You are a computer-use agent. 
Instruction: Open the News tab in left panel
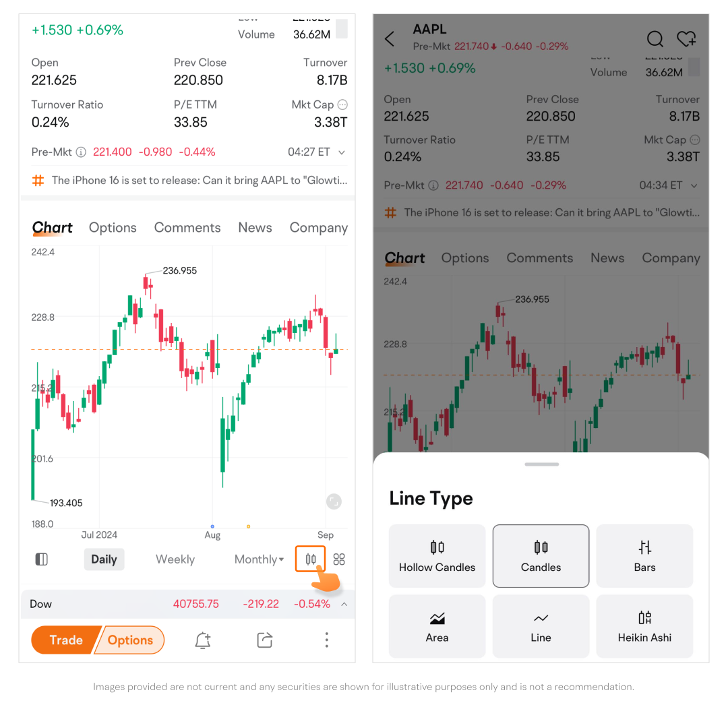[255, 228]
